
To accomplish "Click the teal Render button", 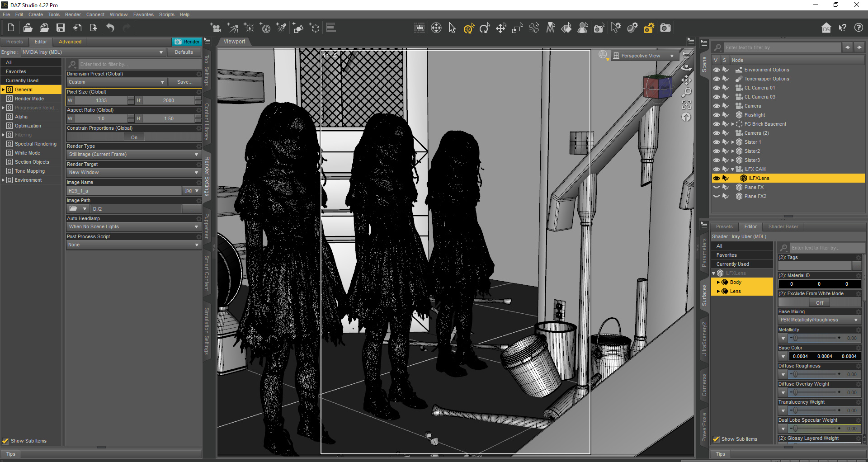I will 187,42.
